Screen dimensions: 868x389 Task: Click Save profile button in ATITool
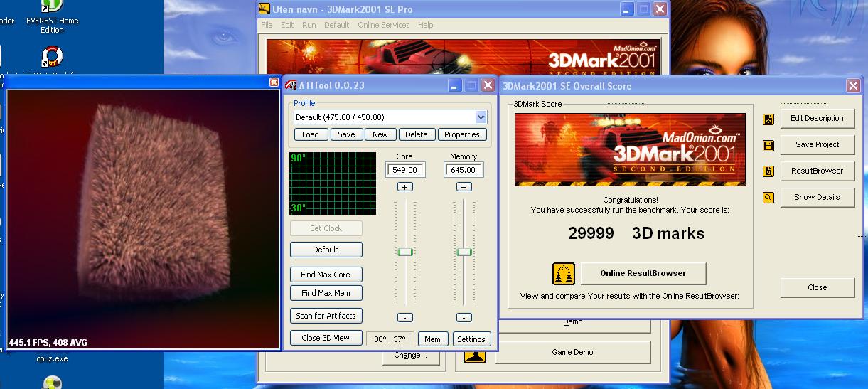point(346,134)
